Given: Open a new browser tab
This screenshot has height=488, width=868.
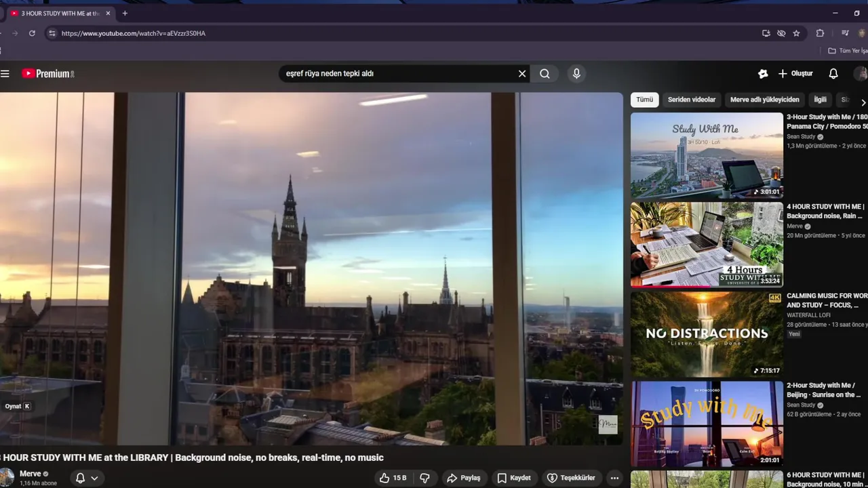Looking at the screenshot, I should [125, 13].
